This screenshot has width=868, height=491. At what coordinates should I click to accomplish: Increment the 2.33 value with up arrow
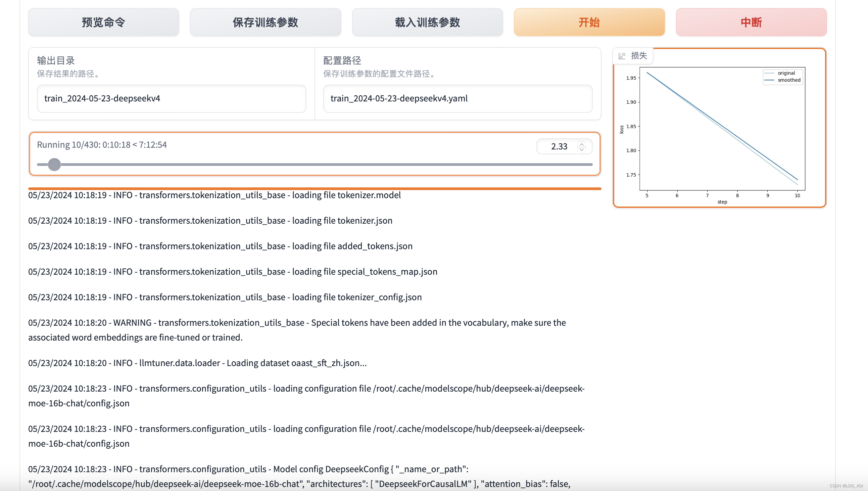(582, 144)
